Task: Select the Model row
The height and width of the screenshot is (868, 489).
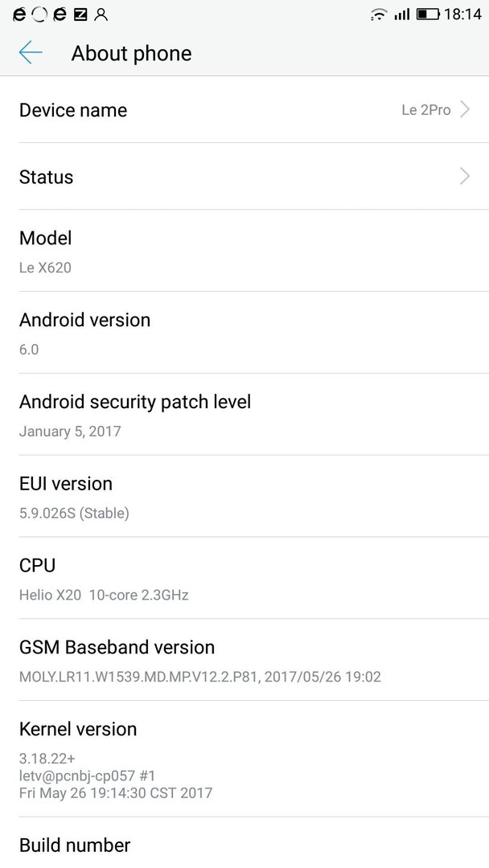Action: click(244, 251)
